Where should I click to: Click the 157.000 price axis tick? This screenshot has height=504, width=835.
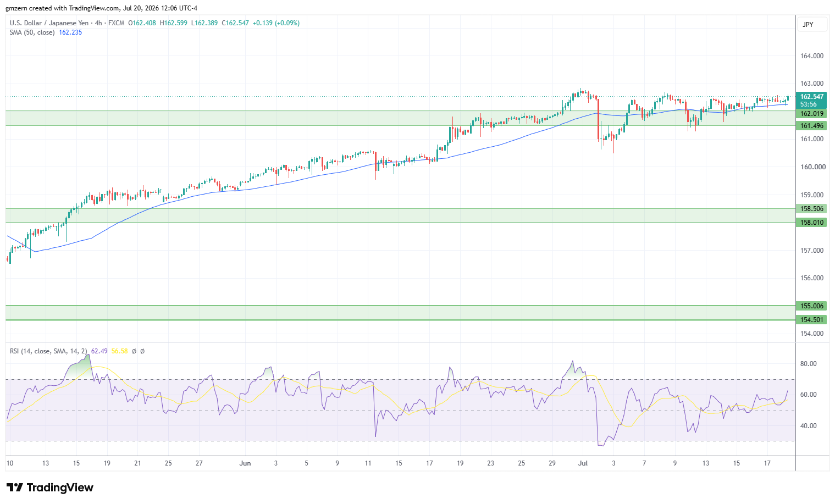(x=811, y=251)
